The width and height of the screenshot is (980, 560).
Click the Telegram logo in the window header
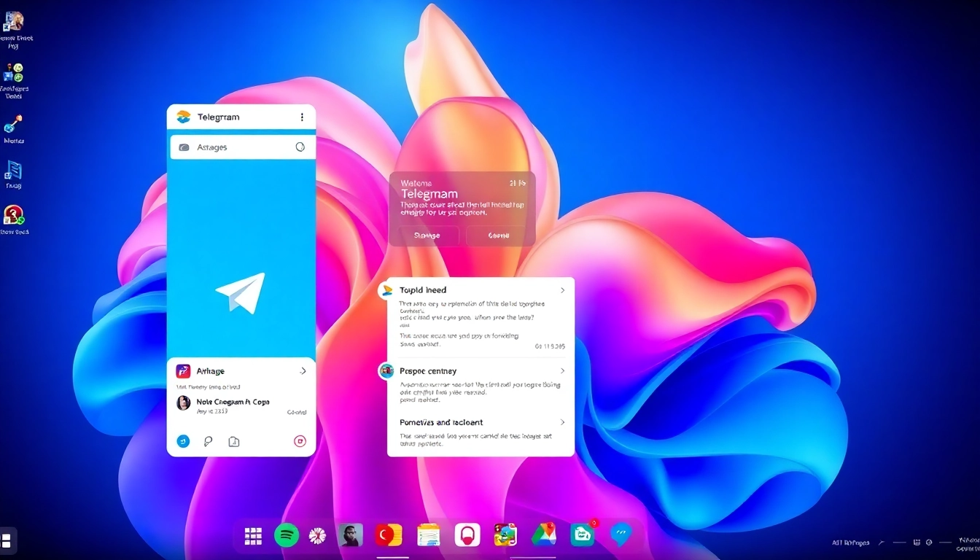click(x=183, y=117)
